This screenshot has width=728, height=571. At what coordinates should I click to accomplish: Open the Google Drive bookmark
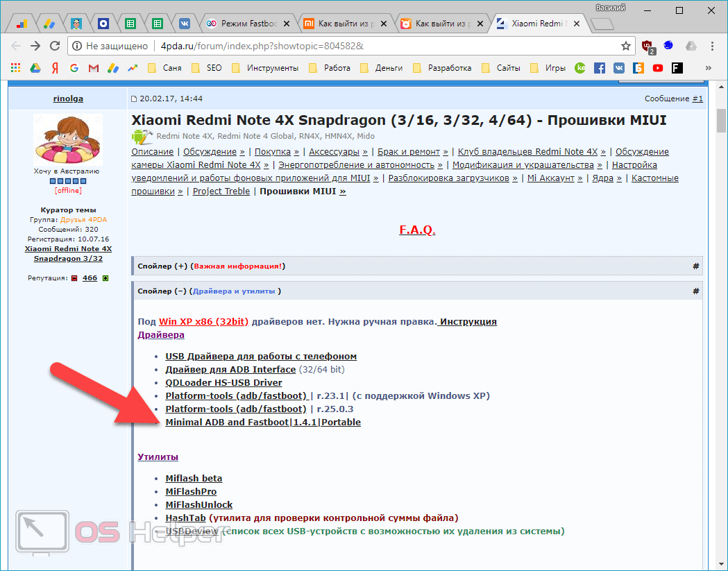click(x=35, y=68)
